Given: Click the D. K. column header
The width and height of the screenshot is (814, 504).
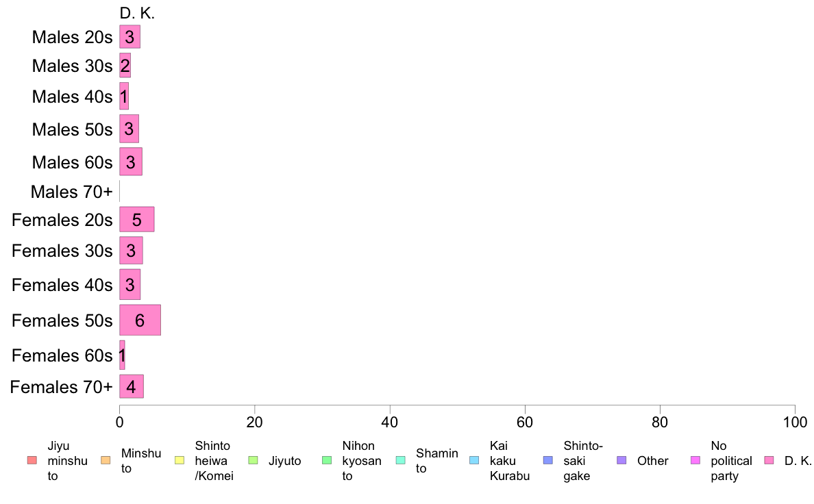Looking at the screenshot, I should (x=137, y=14).
